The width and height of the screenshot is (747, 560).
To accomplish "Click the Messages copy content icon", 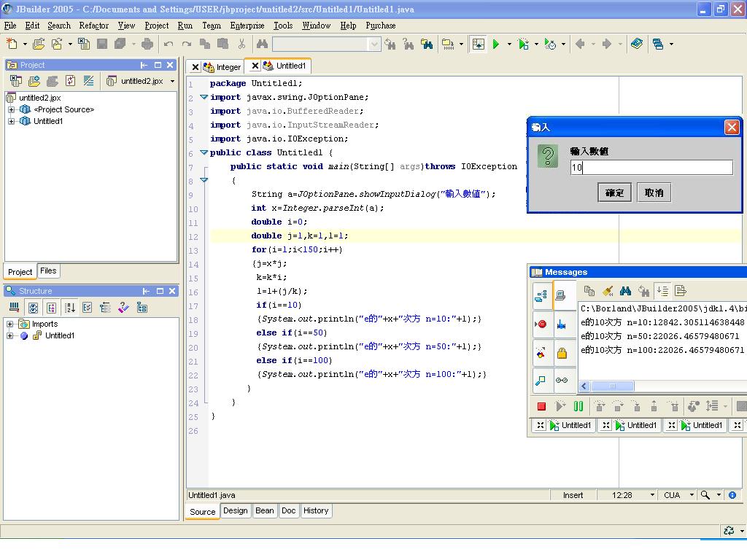I will tap(589, 290).
